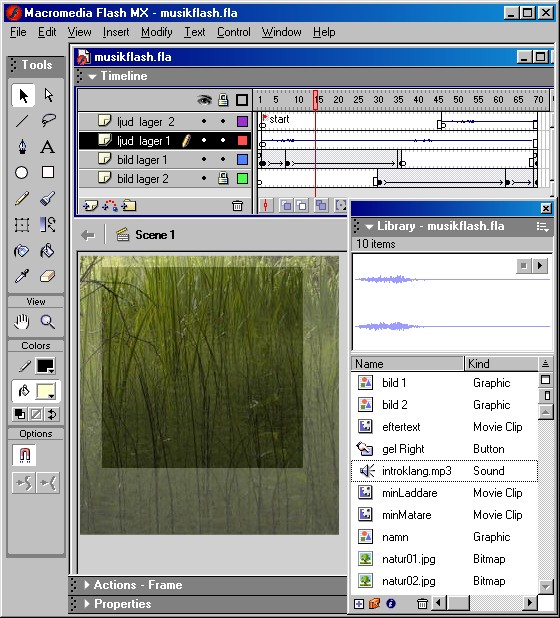The height and width of the screenshot is (618, 560).
Task: Select the Oval tool
Action: [x=22, y=173]
